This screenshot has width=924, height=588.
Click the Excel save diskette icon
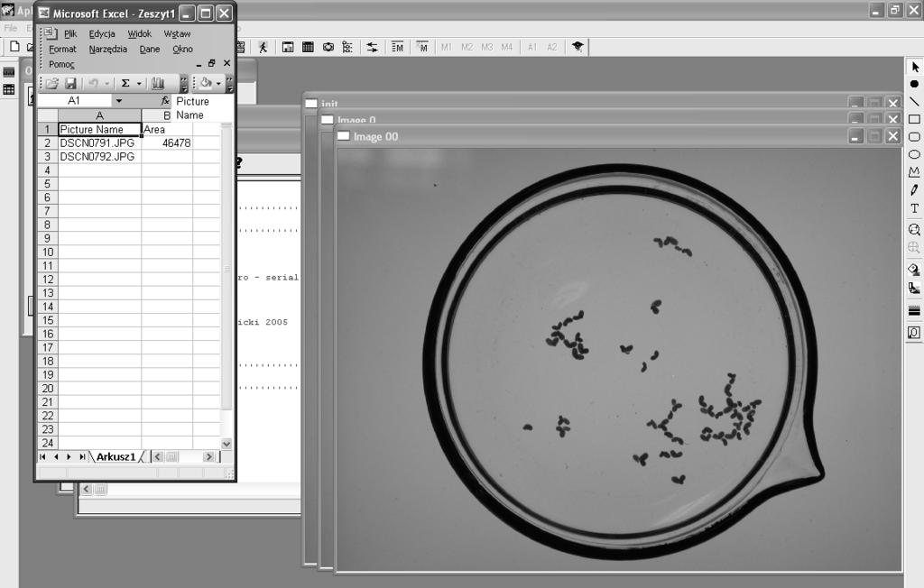click(x=70, y=84)
